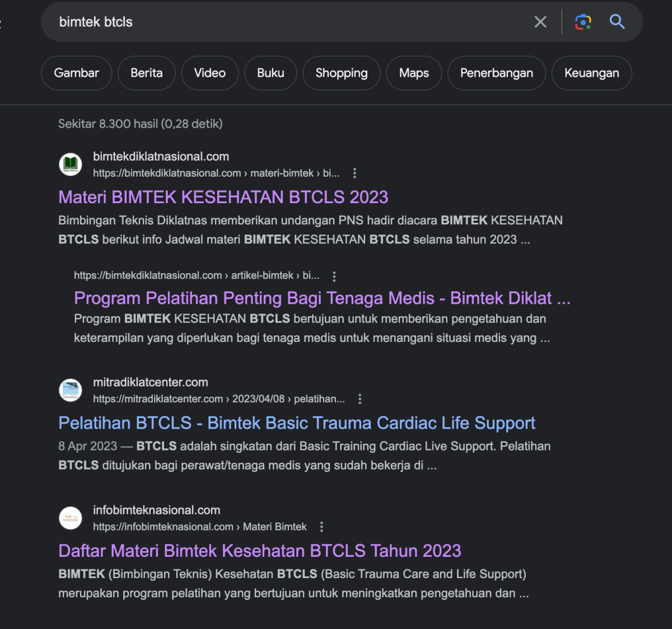The height and width of the screenshot is (629, 672).
Task: Click the magnifying glass search icon
Action: [x=617, y=22]
